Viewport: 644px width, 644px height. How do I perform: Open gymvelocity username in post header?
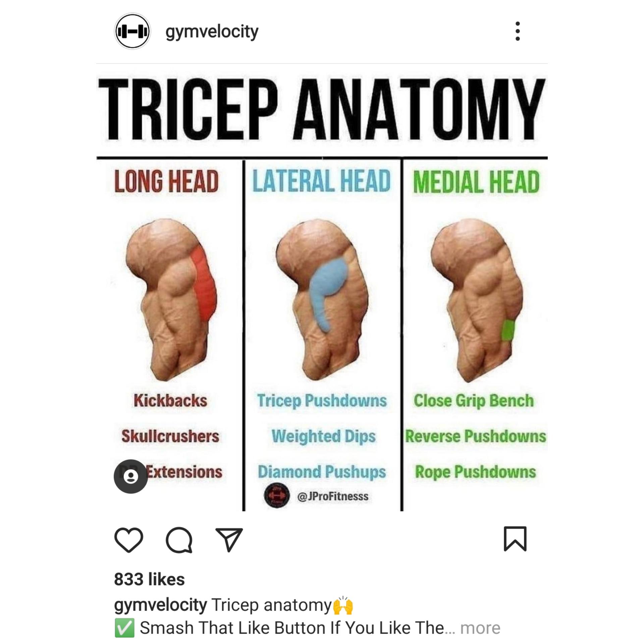click(212, 32)
